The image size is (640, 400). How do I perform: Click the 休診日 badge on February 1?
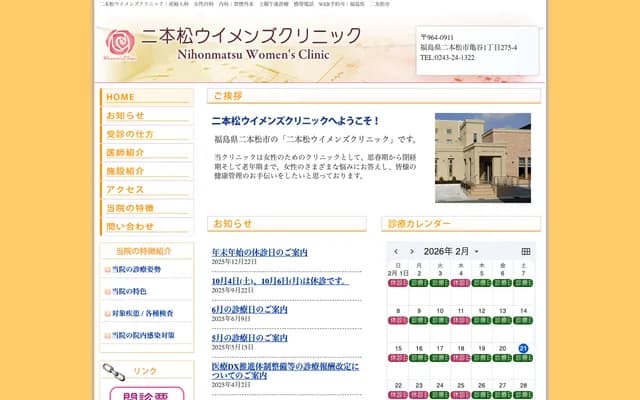coord(397,283)
